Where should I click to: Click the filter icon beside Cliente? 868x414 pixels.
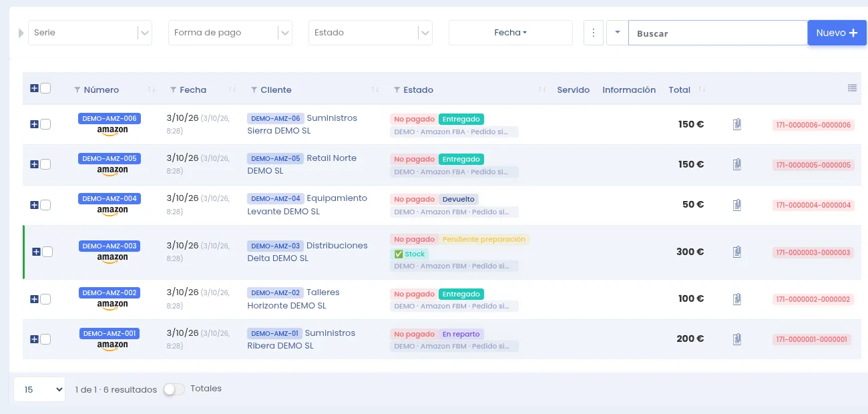tap(254, 89)
